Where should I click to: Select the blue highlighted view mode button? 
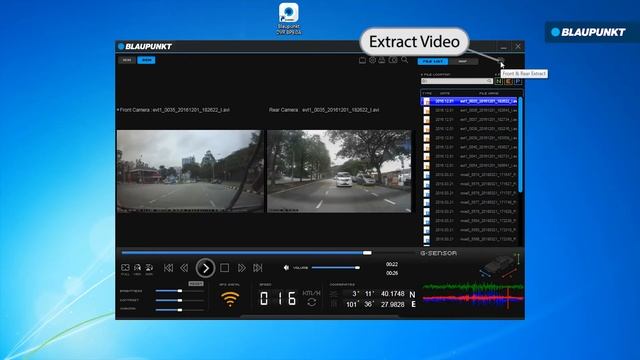coord(147,60)
